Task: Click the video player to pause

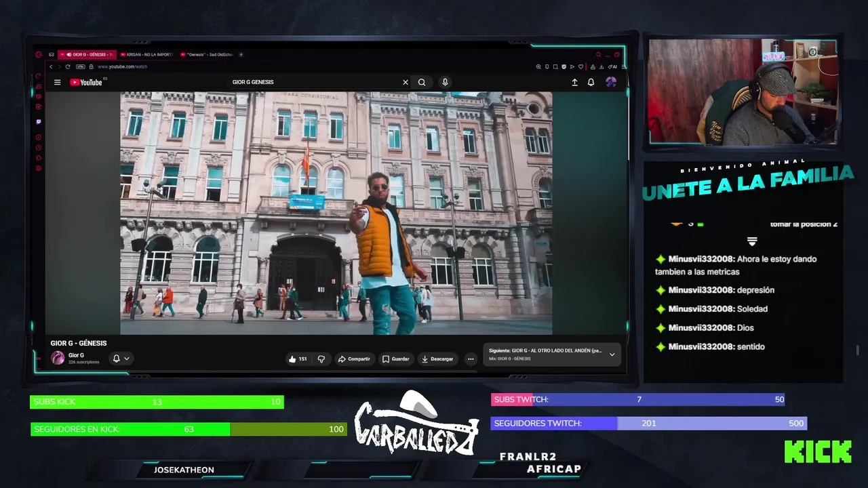Action: [x=336, y=213]
